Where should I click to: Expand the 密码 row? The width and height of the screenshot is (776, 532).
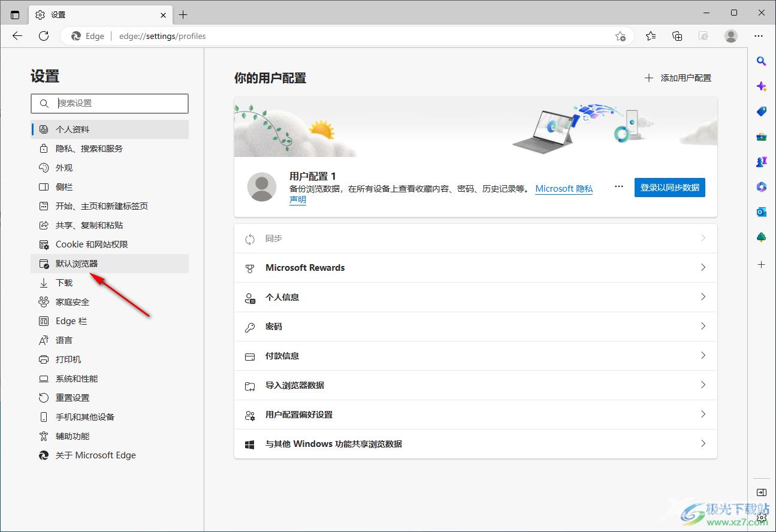point(476,327)
